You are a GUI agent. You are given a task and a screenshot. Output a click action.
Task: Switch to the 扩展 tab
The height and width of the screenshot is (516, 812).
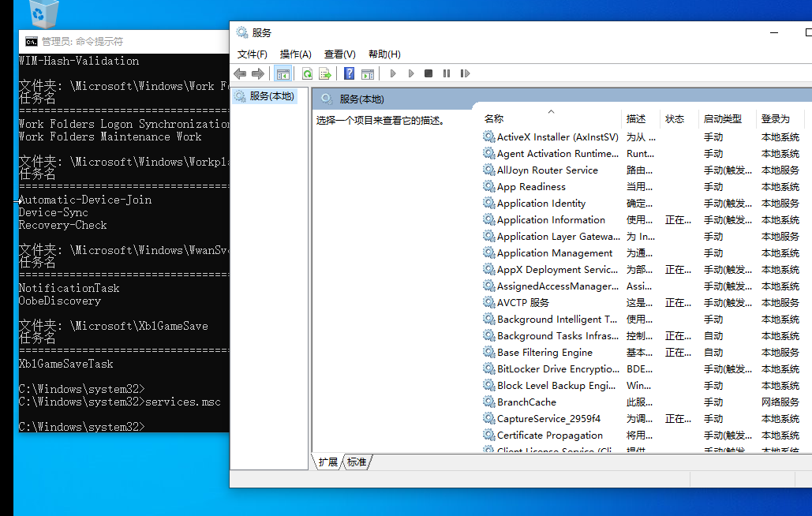pyautogui.click(x=327, y=462)
